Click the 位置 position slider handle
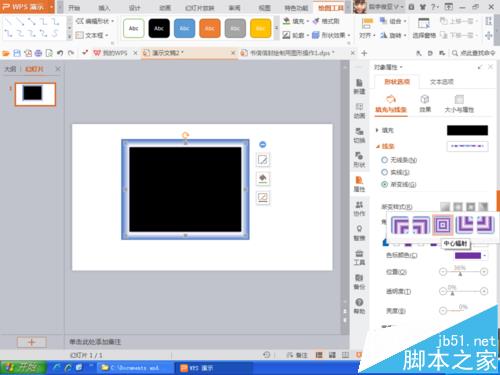The width and height of the screenshot is (500, 375). click(460, 274)
